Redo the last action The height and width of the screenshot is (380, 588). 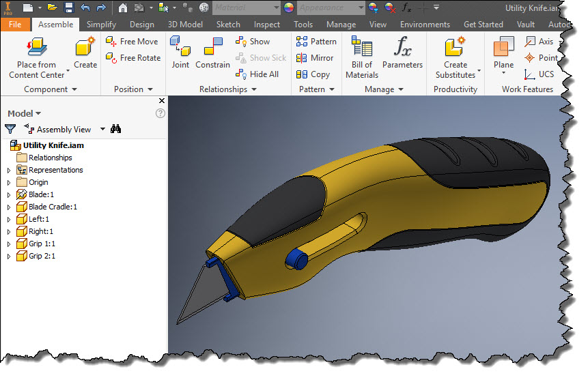(101, 8)
